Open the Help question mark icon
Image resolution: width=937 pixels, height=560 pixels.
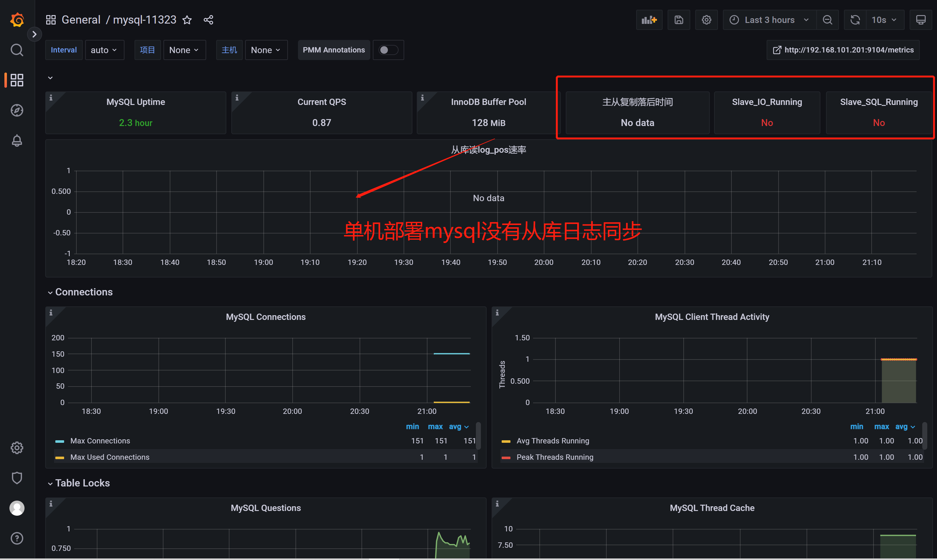click(x=17, y=539)
